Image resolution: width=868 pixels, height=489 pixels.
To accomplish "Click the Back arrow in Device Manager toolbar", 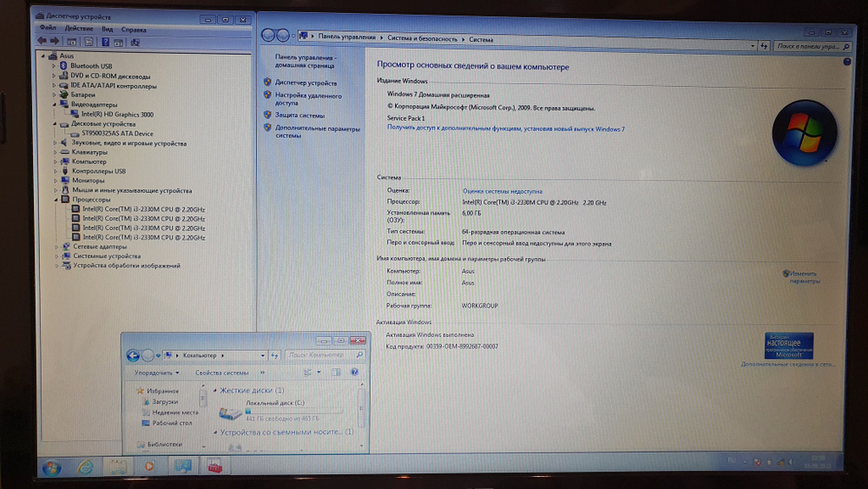I will point(42,41).
